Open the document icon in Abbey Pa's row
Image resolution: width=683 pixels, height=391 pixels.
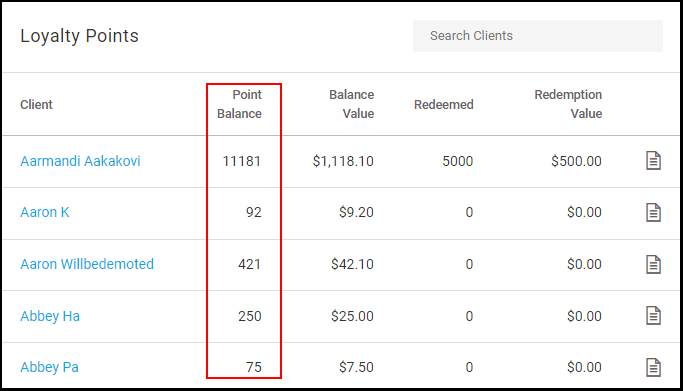[x=653, y=367]
